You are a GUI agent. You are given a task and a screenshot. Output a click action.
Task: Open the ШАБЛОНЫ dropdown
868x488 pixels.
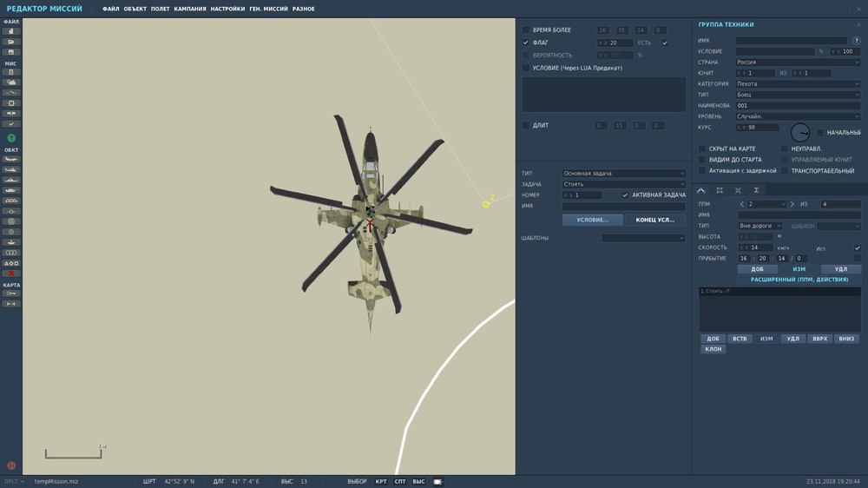point(643,238)
